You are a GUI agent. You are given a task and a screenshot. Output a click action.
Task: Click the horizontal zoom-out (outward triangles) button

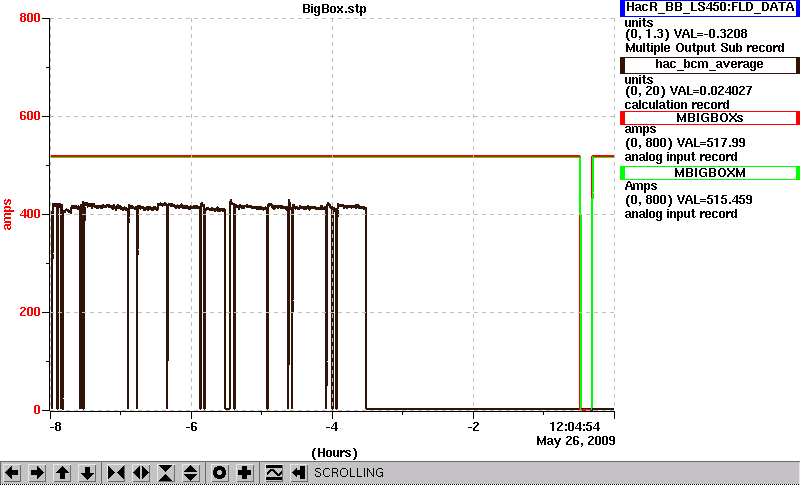(141, 473)
